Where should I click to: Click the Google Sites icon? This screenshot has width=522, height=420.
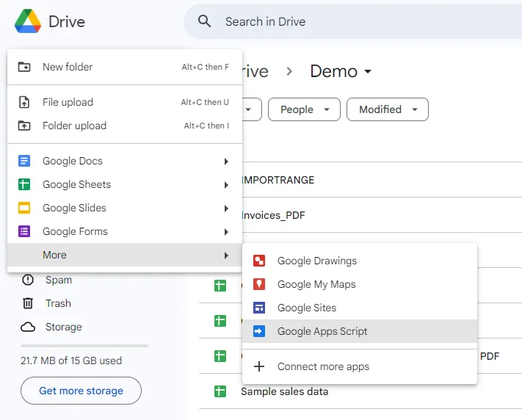click(x=258, y=308)
